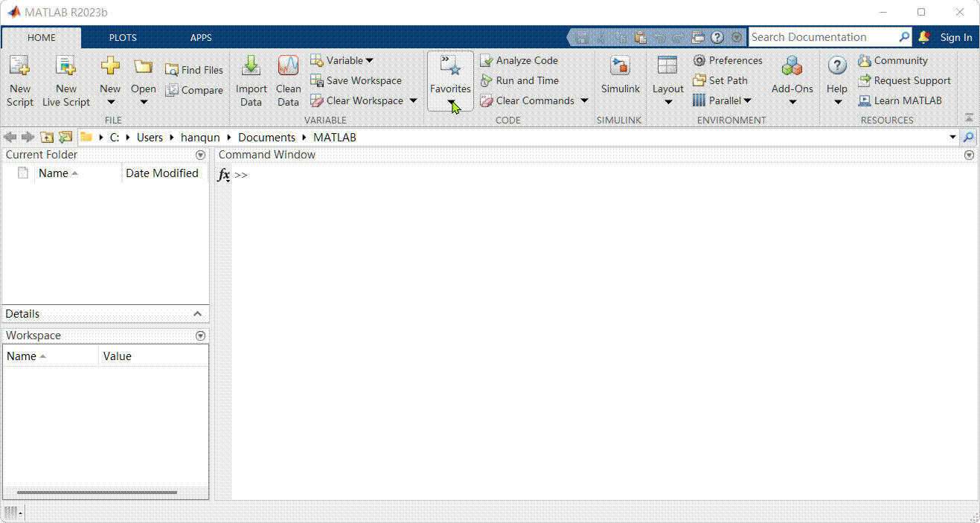Open the Preferences dialog
Viewport: 980px width, 523px height.
728,60
